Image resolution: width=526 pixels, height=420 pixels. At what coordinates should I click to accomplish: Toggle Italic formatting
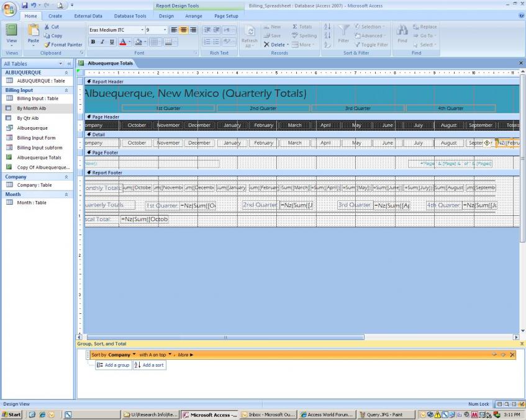click(x=102, y=42)
